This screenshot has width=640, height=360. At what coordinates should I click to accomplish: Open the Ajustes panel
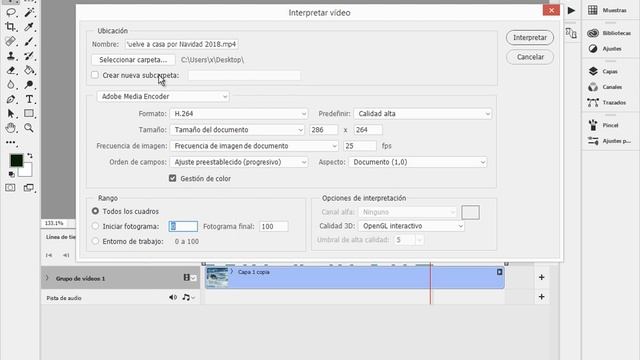(x=604, y=49)
